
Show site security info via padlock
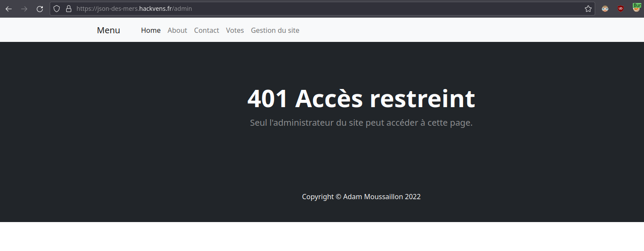click(68, 9)
